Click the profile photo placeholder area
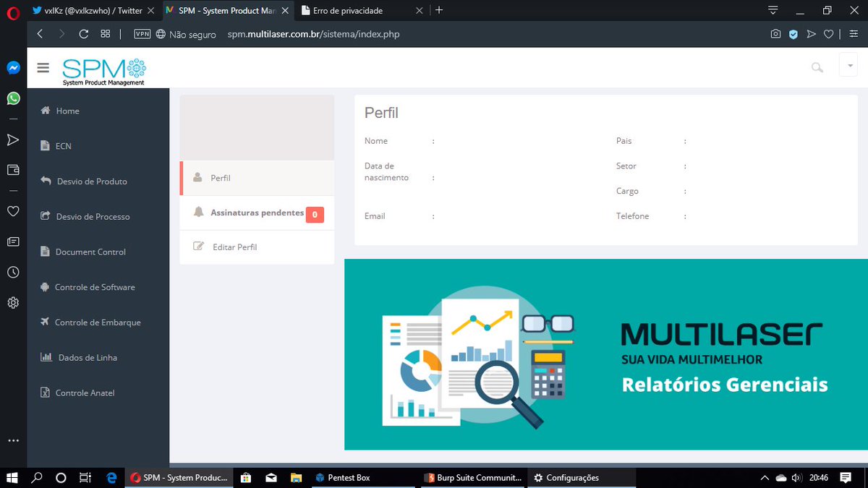This screenshot has width=868, height=488. pos(257,127)
